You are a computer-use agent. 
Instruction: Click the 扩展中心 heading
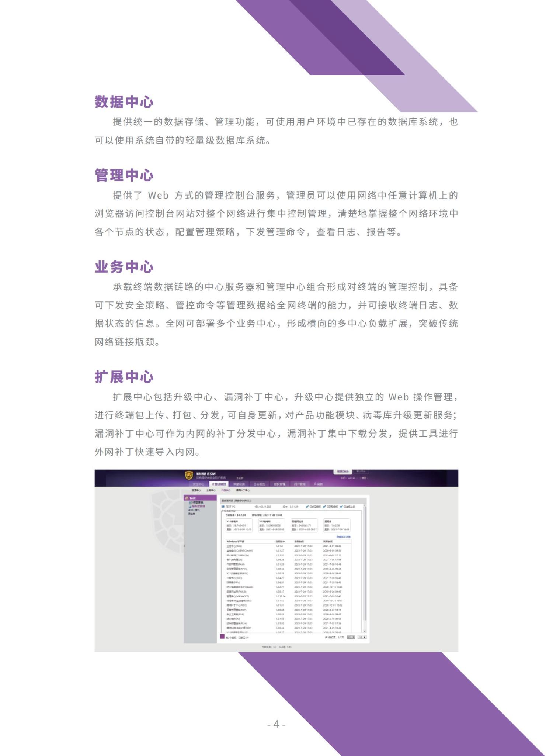point(124,377)
